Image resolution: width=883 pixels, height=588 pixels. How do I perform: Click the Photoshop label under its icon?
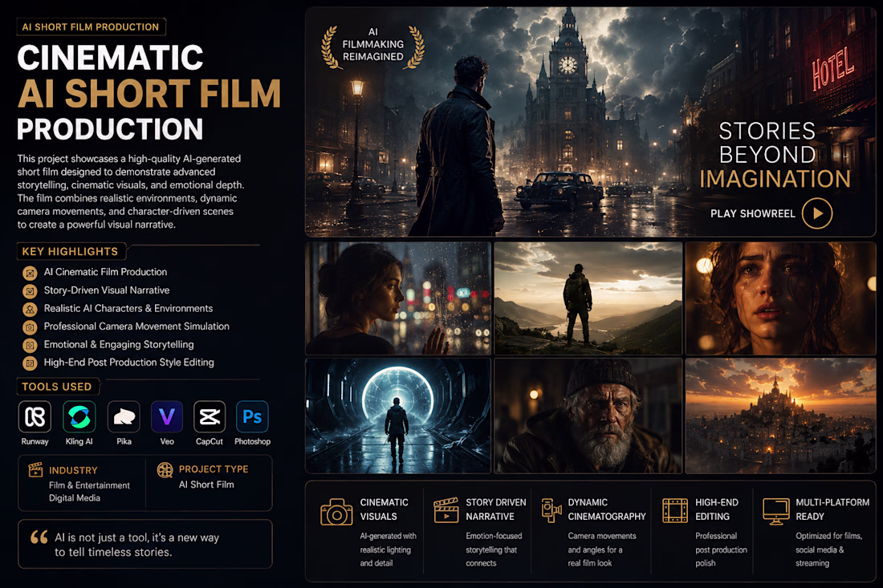pyautogui.click(x=252, y=442)
